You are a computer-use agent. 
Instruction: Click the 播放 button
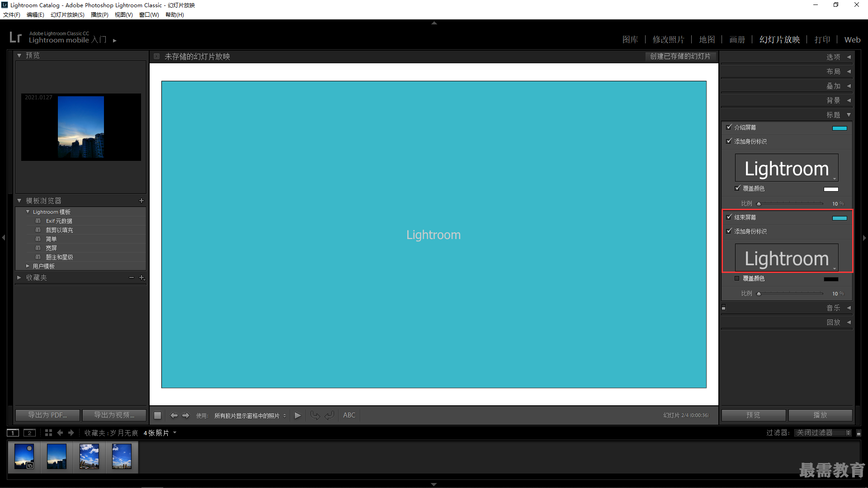(x=821, y=415)
